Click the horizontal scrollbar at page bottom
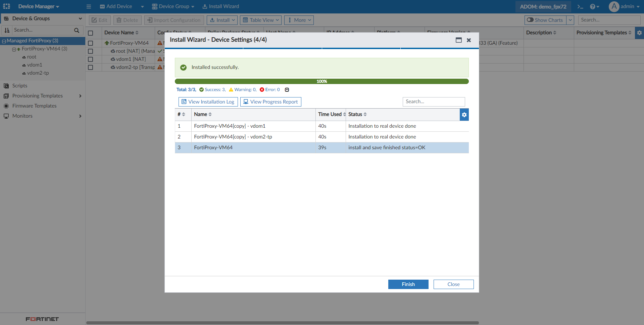 (283, 323)
